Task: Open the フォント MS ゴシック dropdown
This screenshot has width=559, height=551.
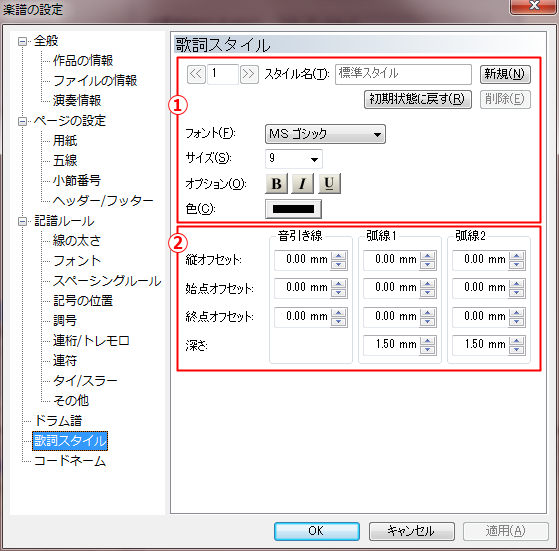Action: coord(325,134)
